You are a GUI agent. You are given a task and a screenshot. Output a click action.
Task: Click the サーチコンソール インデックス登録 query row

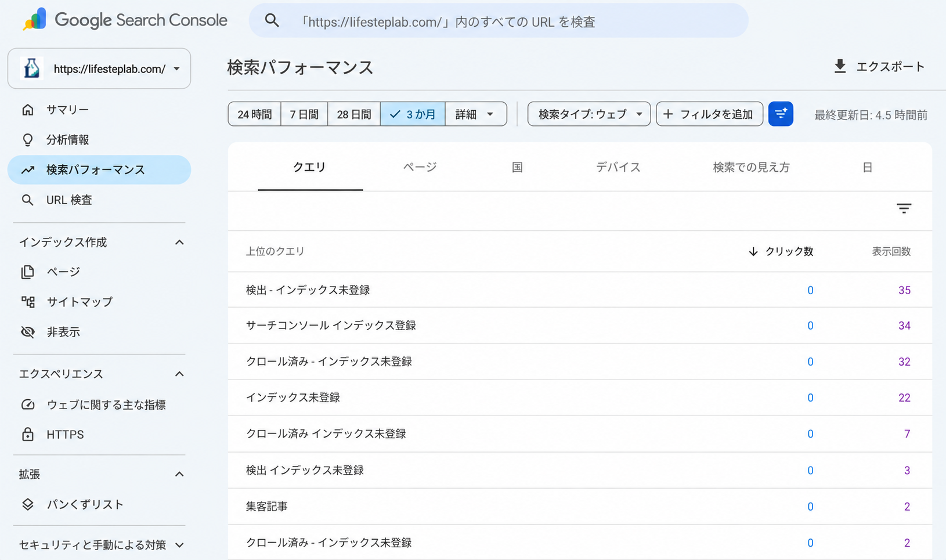[x=580, y=326]
